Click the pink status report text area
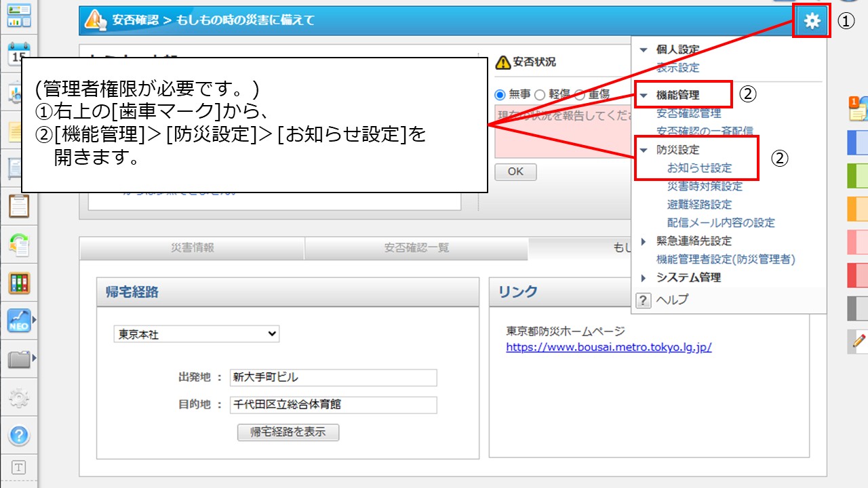This screenshot has height=488, width=868. [x=563, y=131]
